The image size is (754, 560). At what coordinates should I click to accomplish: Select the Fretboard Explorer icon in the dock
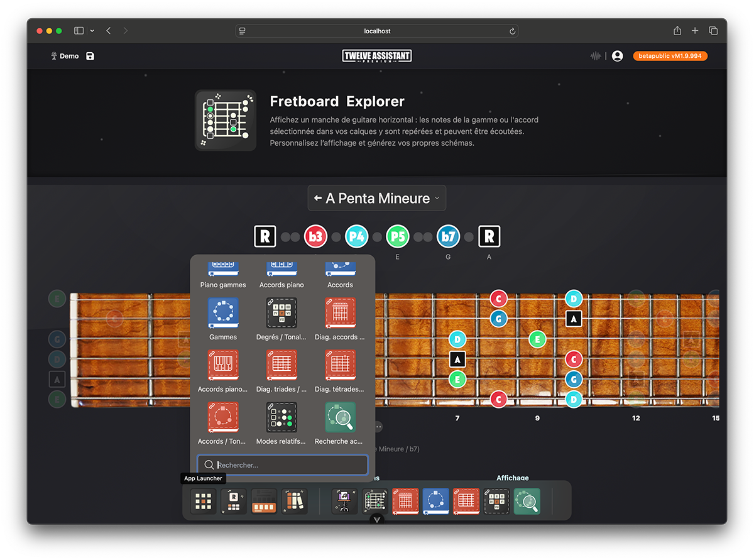click(x=375, y=501)
